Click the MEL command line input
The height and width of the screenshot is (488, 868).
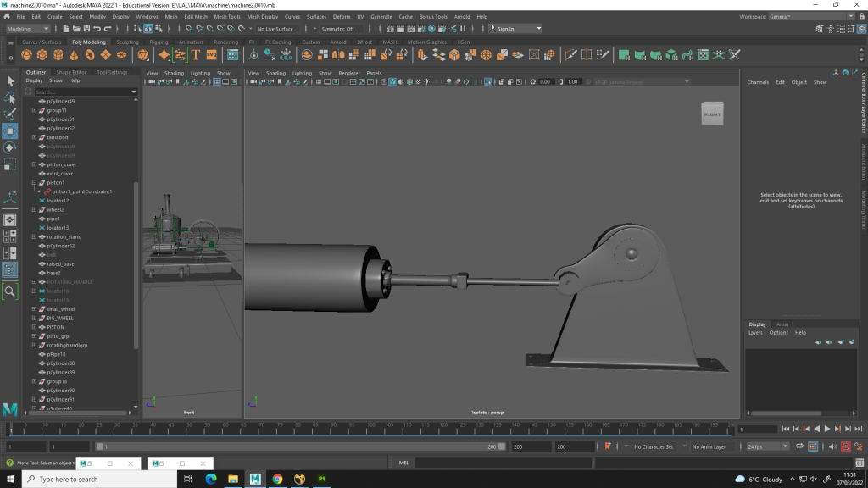[503, 463]
